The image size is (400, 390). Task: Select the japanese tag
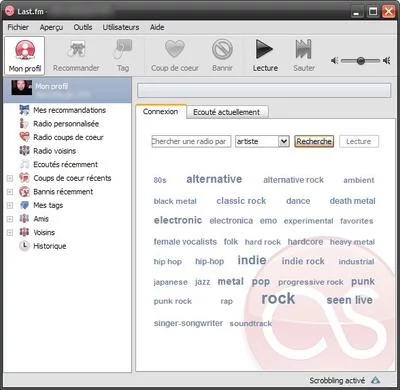pos(170,282)
